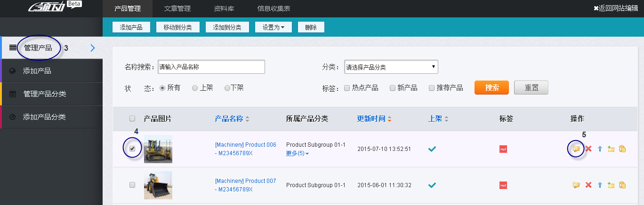
Task: Click the 添加到分类 toolbar button
Action: (x=227, y=27)
